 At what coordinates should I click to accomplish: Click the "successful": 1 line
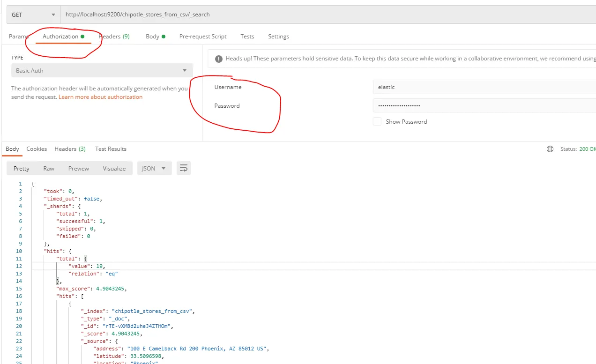point(80,221)
